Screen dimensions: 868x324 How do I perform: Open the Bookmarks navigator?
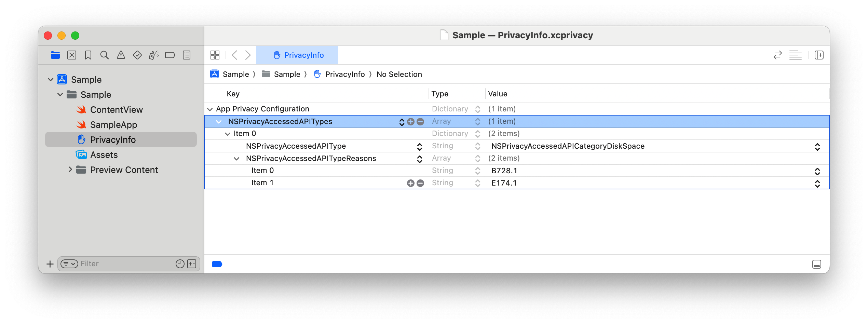(88, 55)
